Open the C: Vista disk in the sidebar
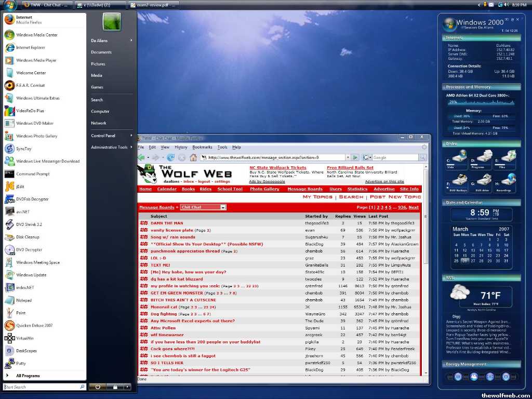The width and height of the screenshot is (532, 399). tap(459, 157)
